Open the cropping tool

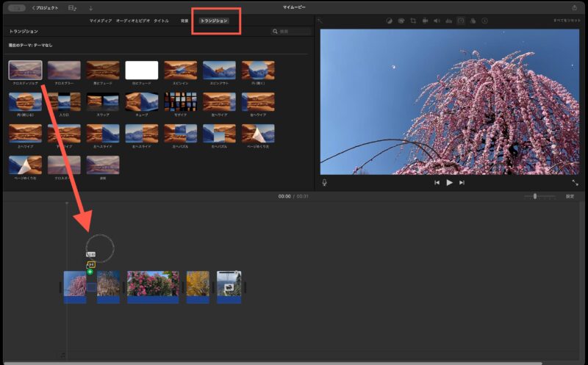tap(413, 21)
